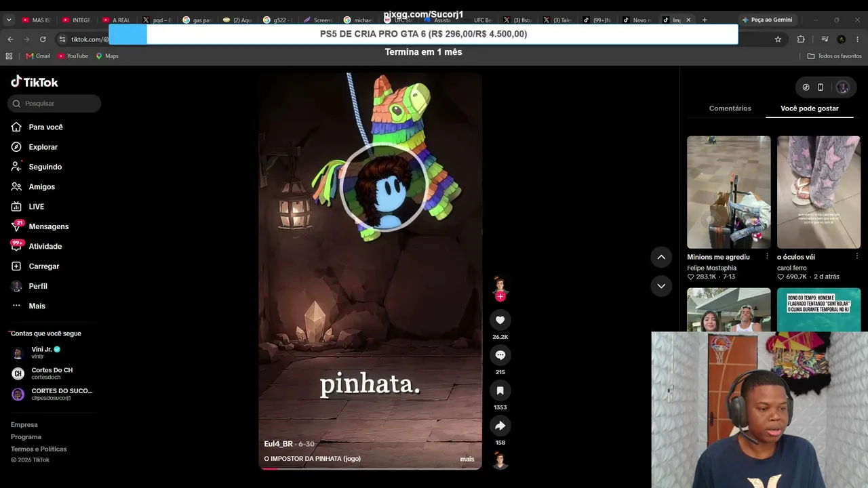Save the video with the bookmark icon

pyautogui.click(x=500, y=390)
